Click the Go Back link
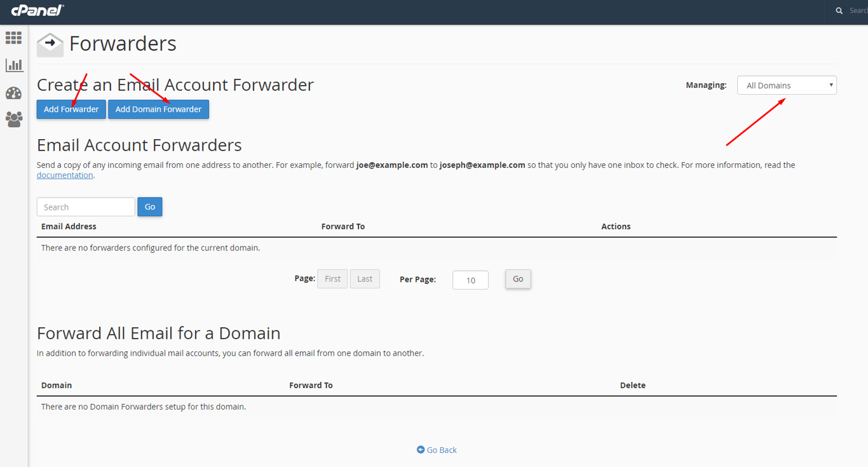 (442, 450)
